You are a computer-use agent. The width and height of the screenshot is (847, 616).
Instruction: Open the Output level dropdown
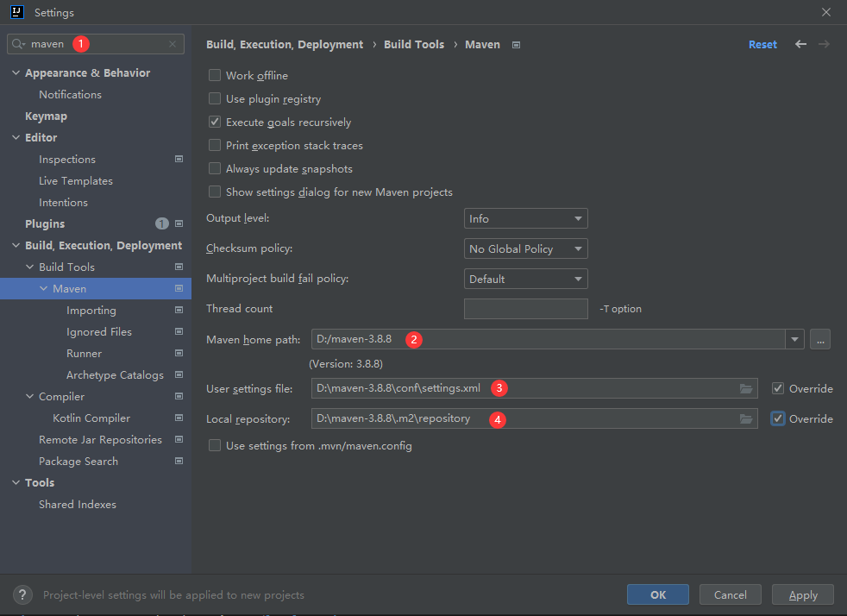tap(525, 219)
